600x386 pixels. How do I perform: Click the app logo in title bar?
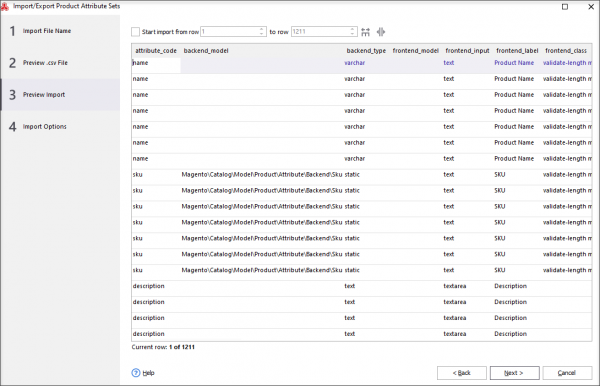(5, 6)
